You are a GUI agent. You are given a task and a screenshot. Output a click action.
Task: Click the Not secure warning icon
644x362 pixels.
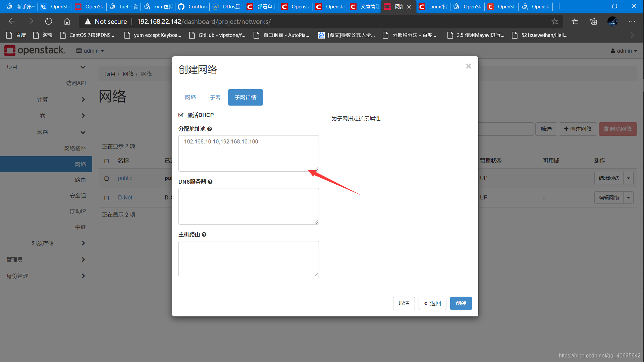coord(88,21)
